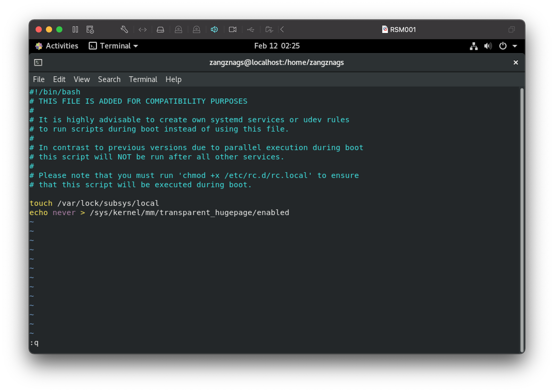Expand the GNOME system power menu arrow
The height and width of the screenshot is (392, 554).
pyautogui.click(x=515, y=46)
